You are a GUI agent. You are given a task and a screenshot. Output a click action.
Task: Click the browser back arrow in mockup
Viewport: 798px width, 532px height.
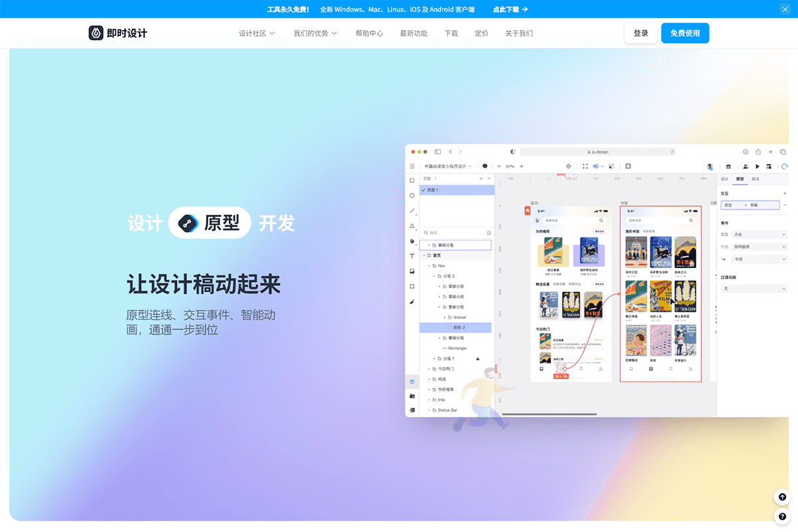pos(450,152)
